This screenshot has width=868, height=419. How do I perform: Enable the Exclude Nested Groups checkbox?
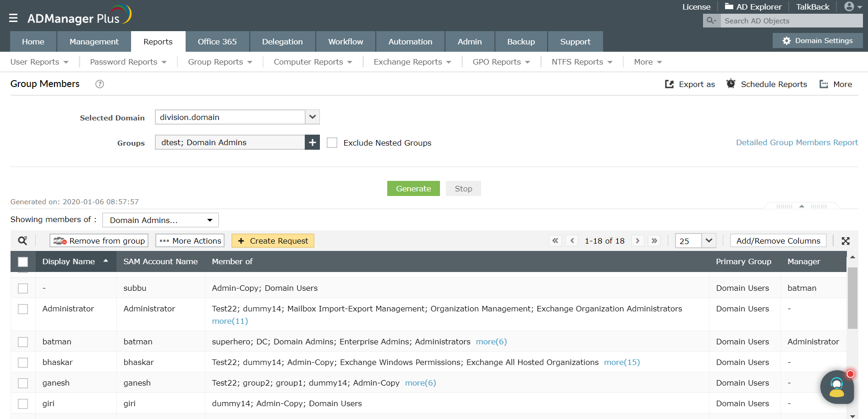[332, 142]
